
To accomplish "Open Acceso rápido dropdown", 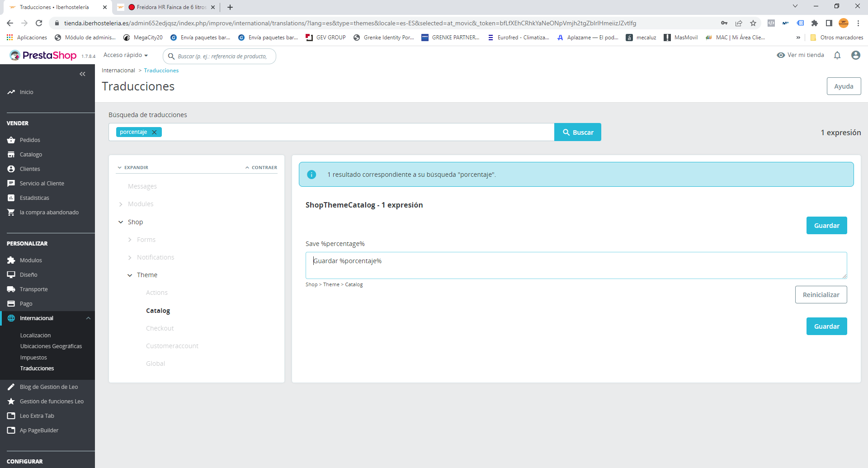I will (x=126, y=55).
